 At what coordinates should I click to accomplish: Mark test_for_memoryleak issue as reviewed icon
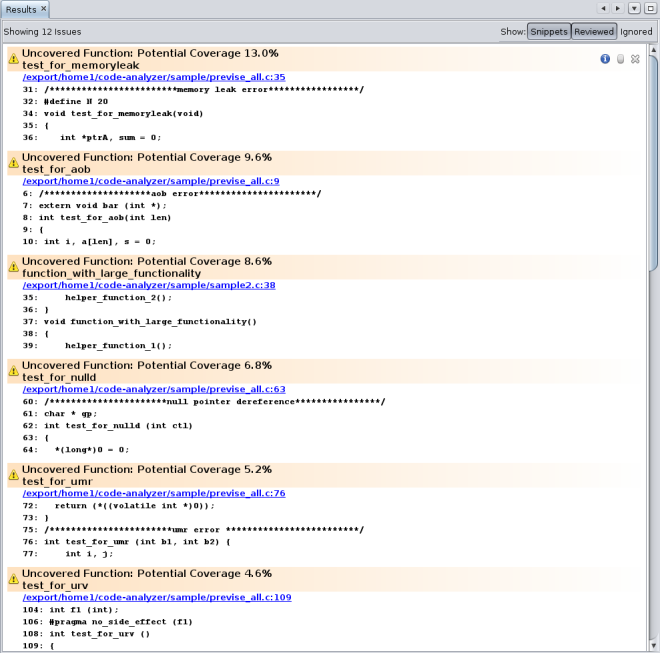click(x=620, y=59)
